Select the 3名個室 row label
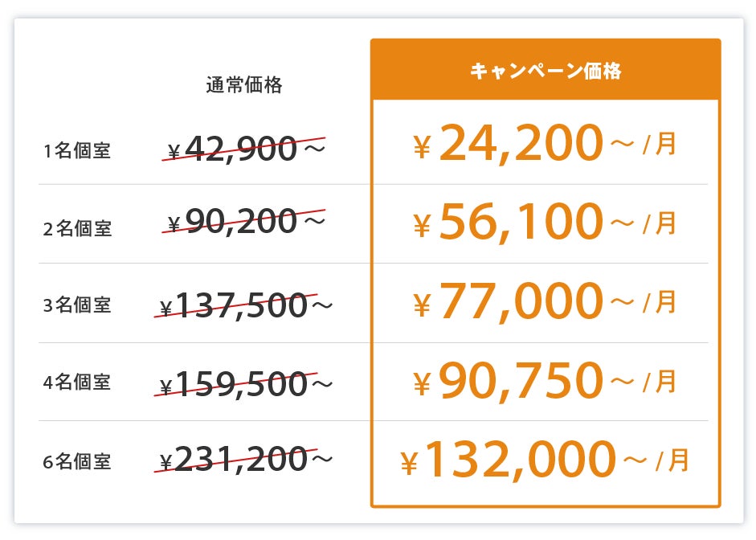This screenshot has width=756, height=540. click(77, 305)
